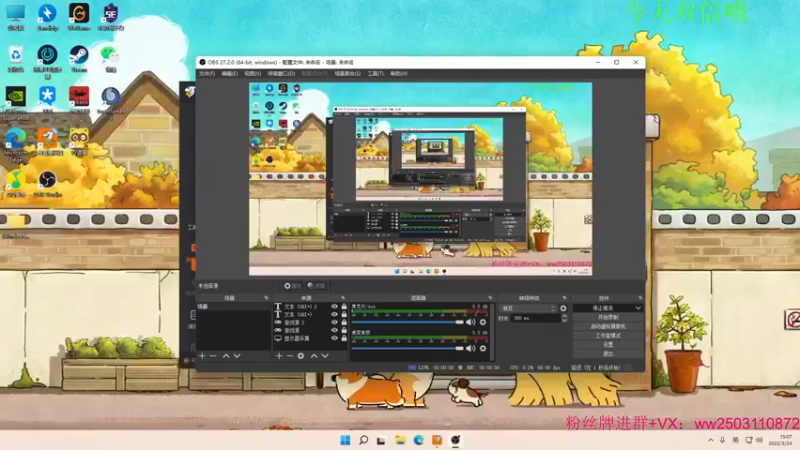800x450 pixels.
Task: Click the 启动虚拟摄像机 button
Action: pyautogui.click(x=608, y=326)
